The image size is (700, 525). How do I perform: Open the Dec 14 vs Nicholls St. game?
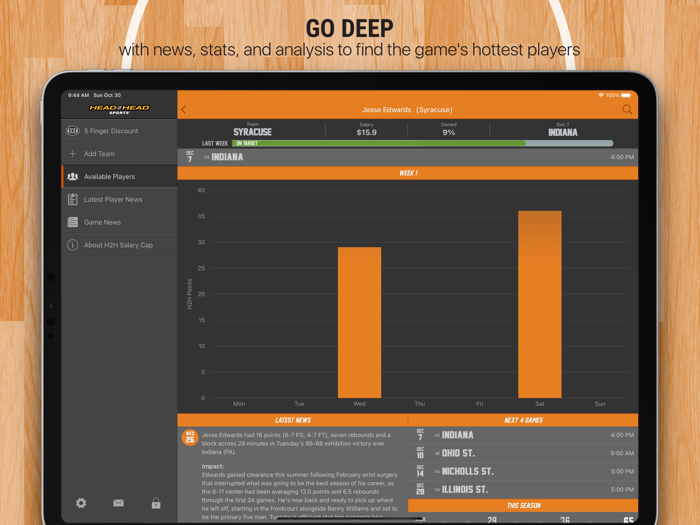coord(523,471)
